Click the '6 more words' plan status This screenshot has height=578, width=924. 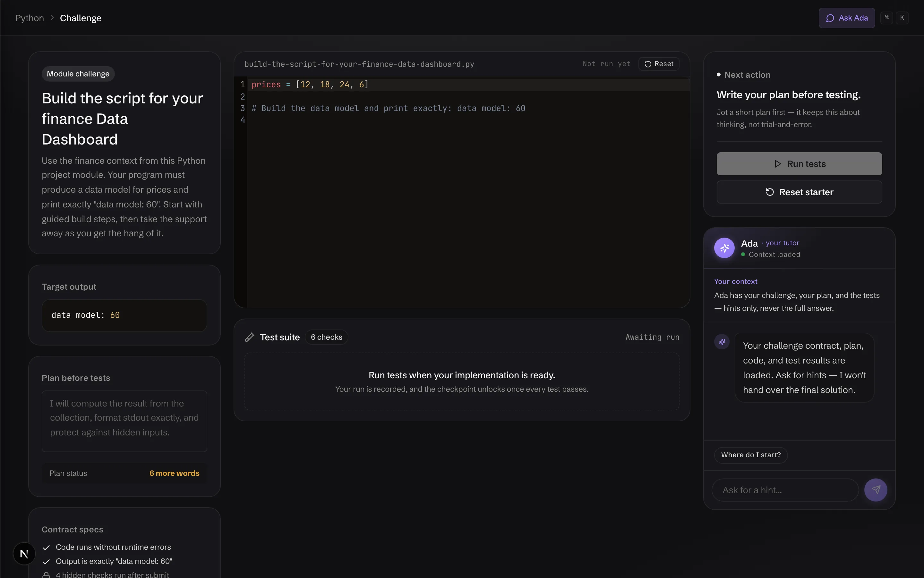pyautogui.click(x=174, y=473)
